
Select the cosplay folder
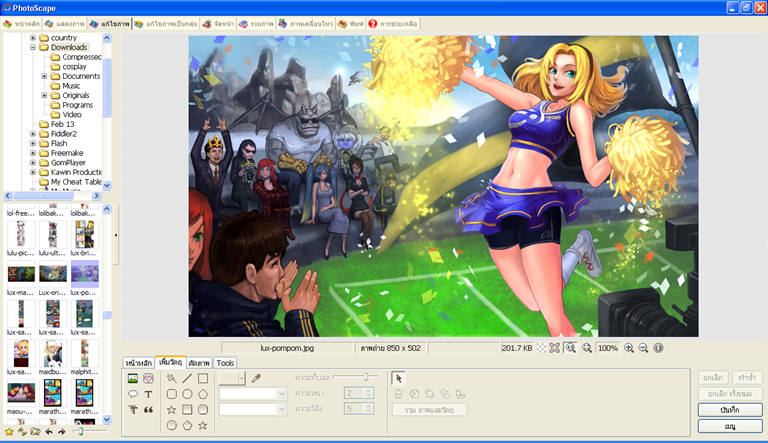[x=74, y=67]
